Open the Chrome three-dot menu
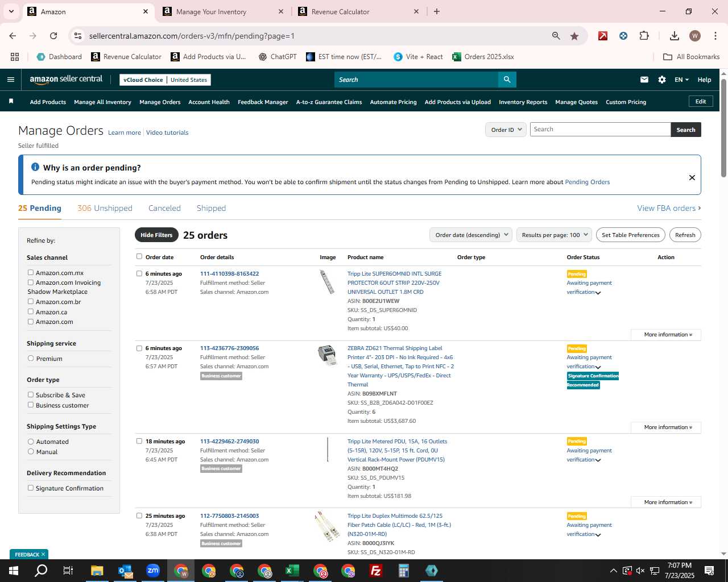 [715, 36]
